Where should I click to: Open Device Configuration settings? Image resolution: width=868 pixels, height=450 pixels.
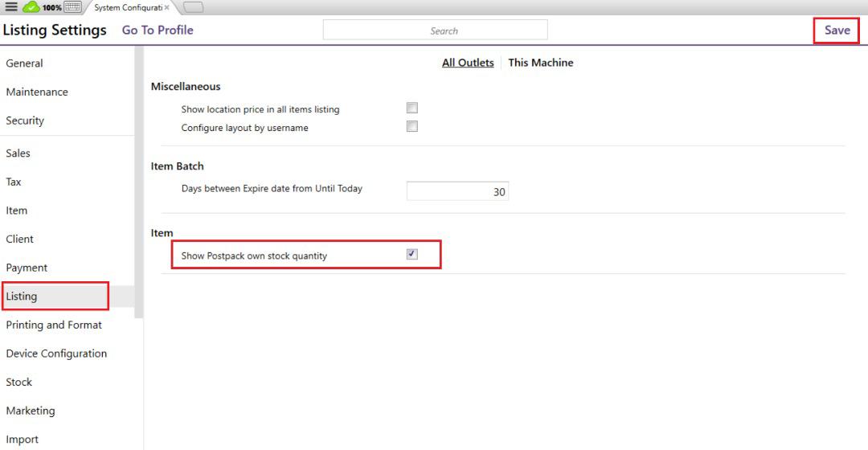(56, 354)
